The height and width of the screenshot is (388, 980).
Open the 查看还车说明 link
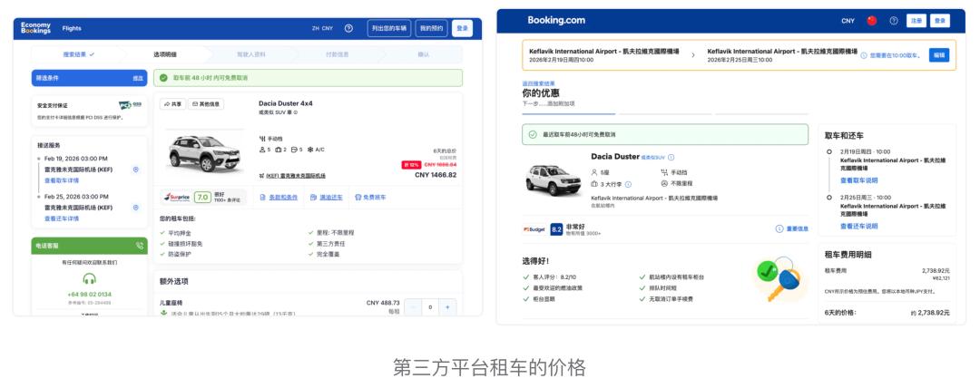point(858,226)
